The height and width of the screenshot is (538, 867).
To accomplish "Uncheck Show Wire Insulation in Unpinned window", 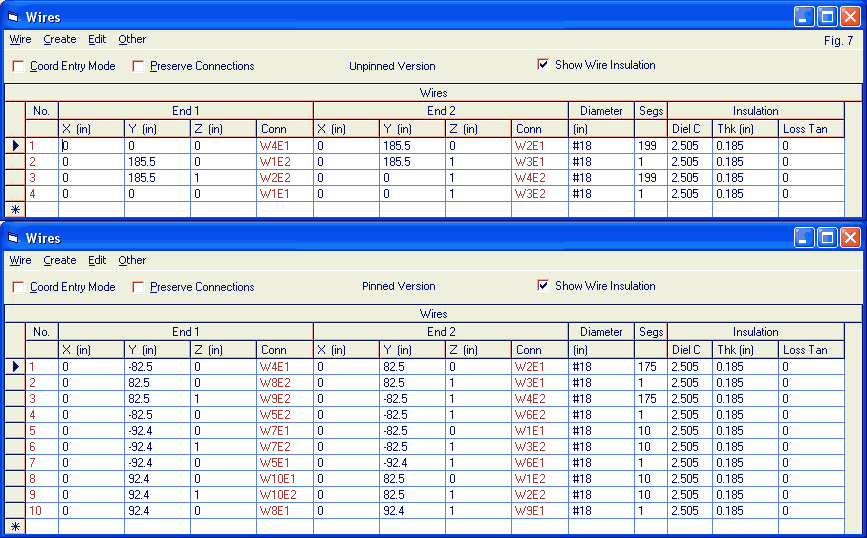I will click(x=543, y=65).
